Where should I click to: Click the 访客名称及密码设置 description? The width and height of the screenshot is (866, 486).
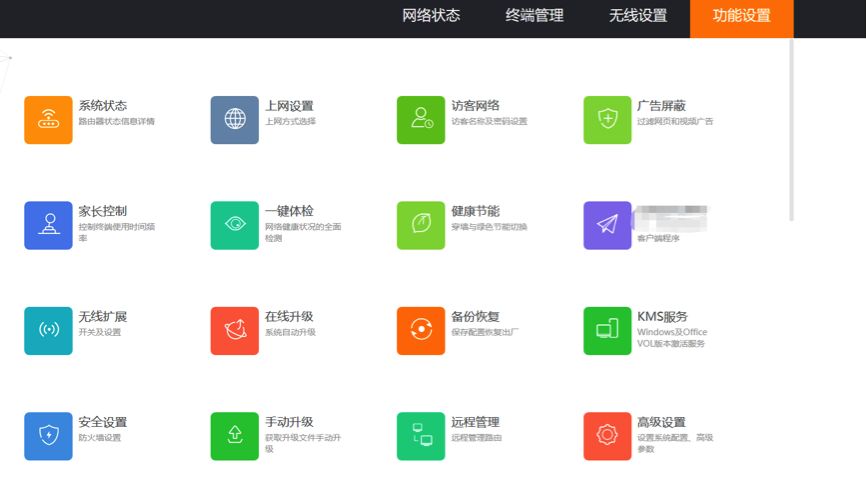coord(489,121)
